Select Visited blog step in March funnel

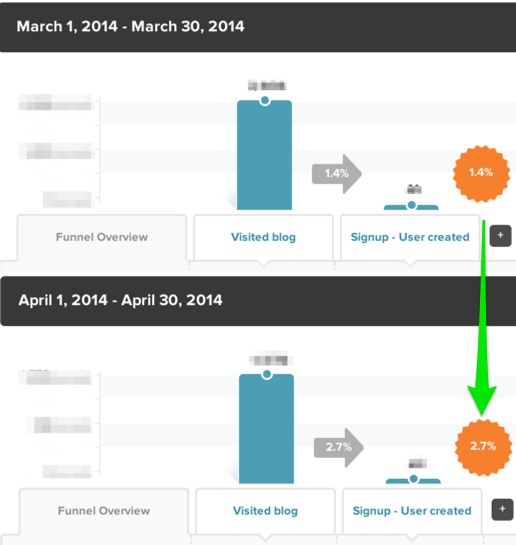click(263, 237)
